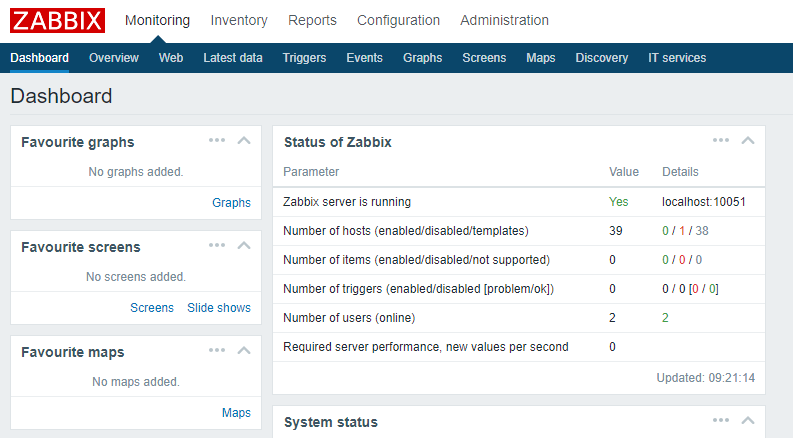Click 'Favourite maps' widget title
793x438 pixels.
coord(73,353)
